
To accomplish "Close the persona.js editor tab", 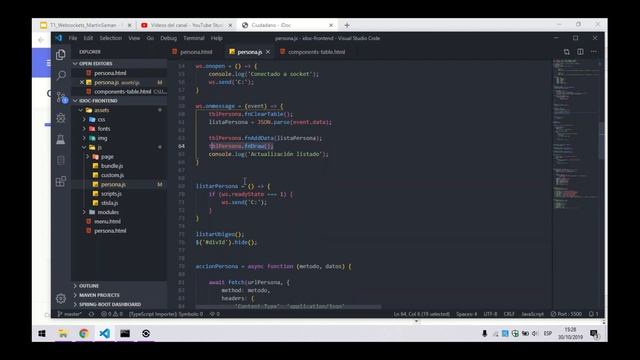I will click(268, 52).
